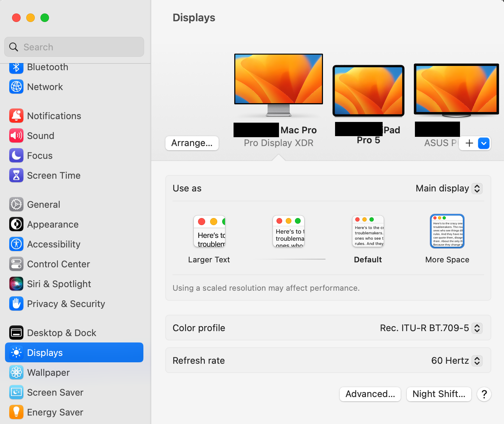Click the Search input field
The width and height of the screenshot is (504, 424).
(x=74, y=47)
